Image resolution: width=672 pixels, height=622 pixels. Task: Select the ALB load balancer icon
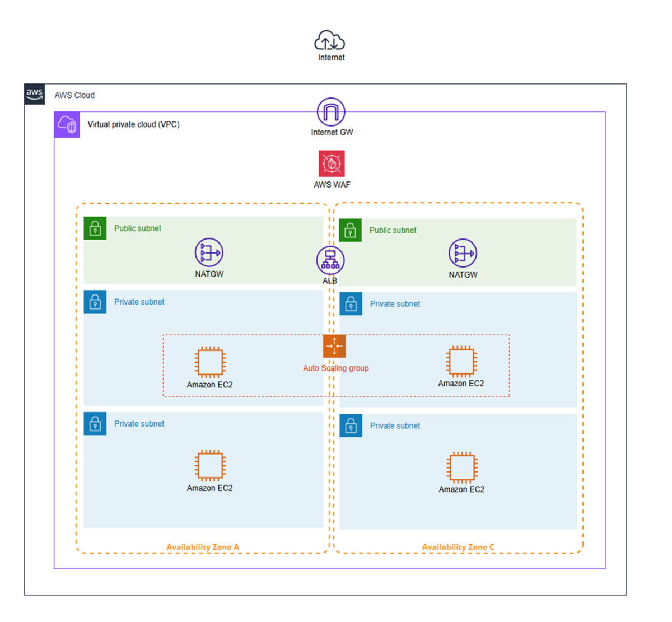point(330,260)
